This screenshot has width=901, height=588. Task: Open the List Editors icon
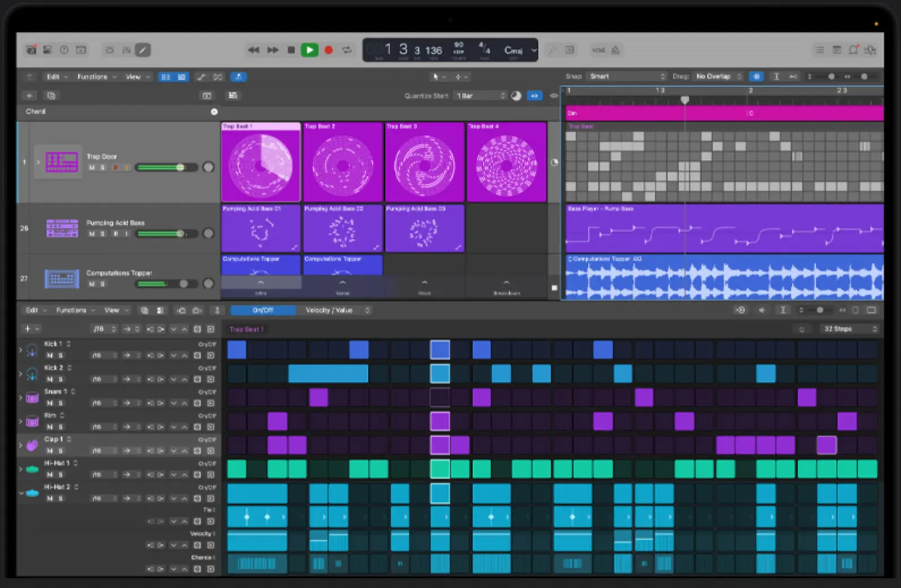point(819,50)
